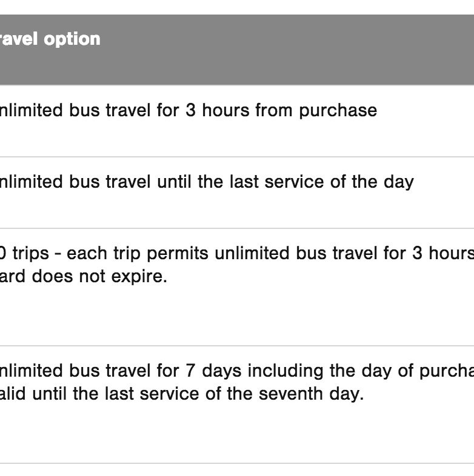Screen dimensions: 474x476
Task: Select the "3 hours from purchase" row text
Action: 188,110
